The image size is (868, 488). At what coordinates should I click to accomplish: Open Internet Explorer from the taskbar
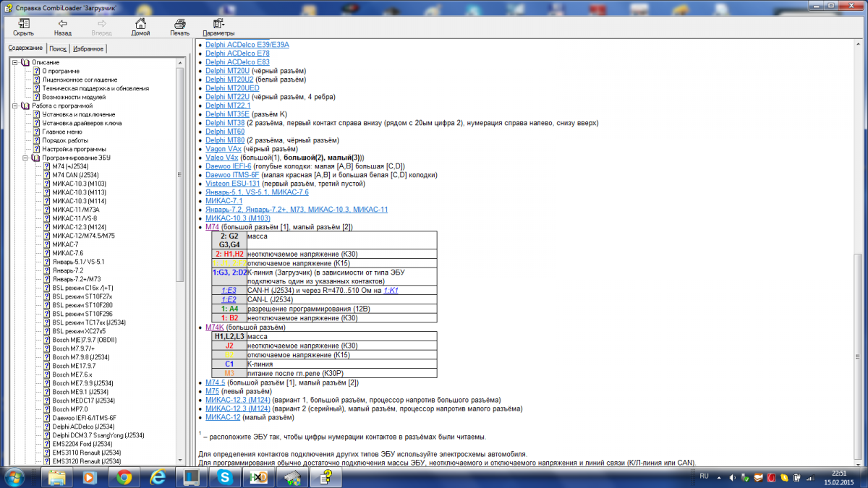click(x=158, y=476)
